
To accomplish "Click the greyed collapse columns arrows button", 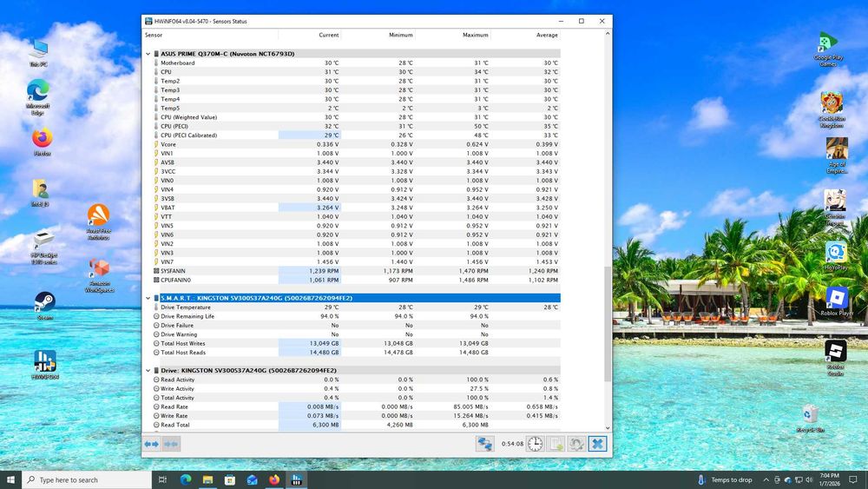I will [171, 444].
